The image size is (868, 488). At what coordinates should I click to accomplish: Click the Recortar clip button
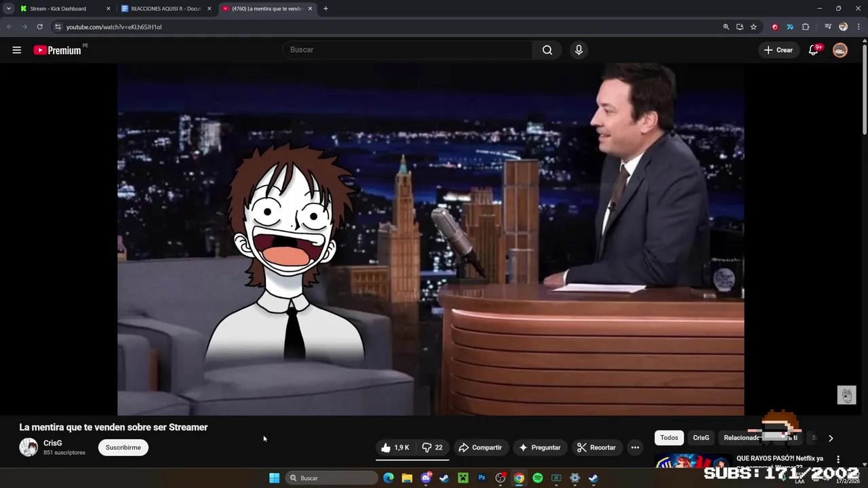click(597, 447)
